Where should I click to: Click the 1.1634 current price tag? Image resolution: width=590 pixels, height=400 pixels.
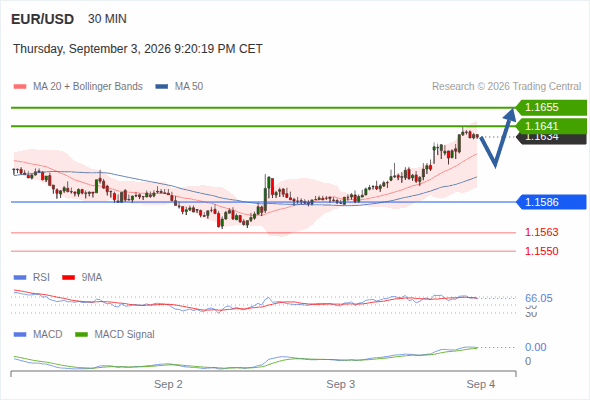tap(551, 138)
